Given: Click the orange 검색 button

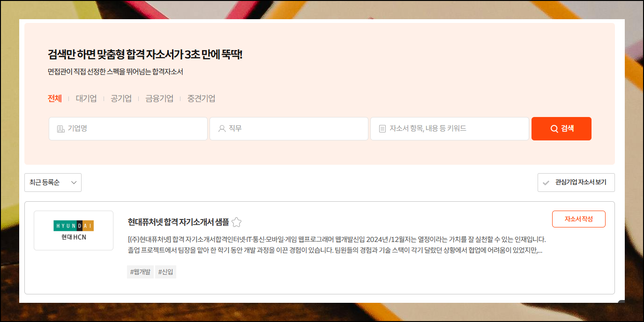Looking at the screenshot, I should tap(562, 129).
